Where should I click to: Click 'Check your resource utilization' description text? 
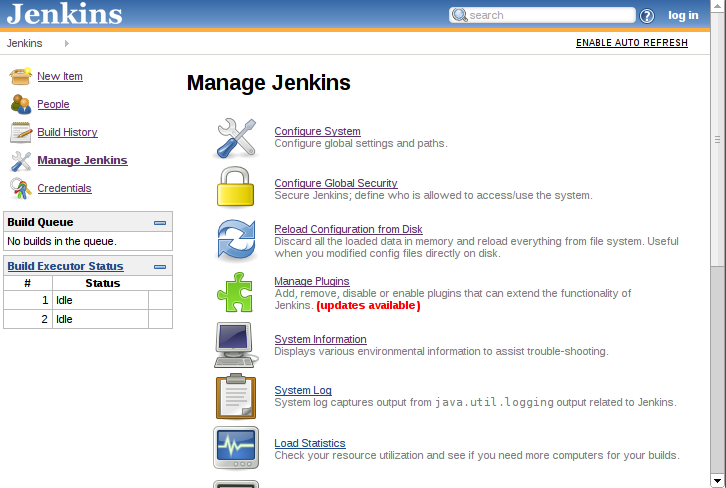477,456
